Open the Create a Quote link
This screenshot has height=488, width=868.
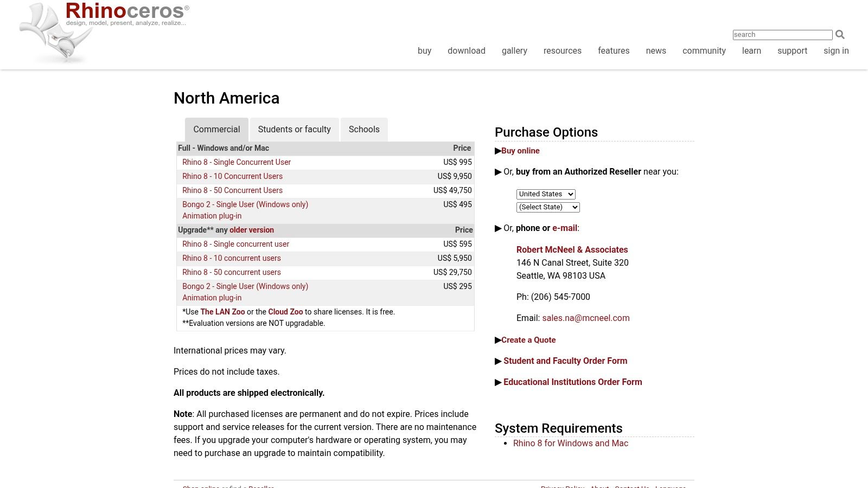coord(528,340)
